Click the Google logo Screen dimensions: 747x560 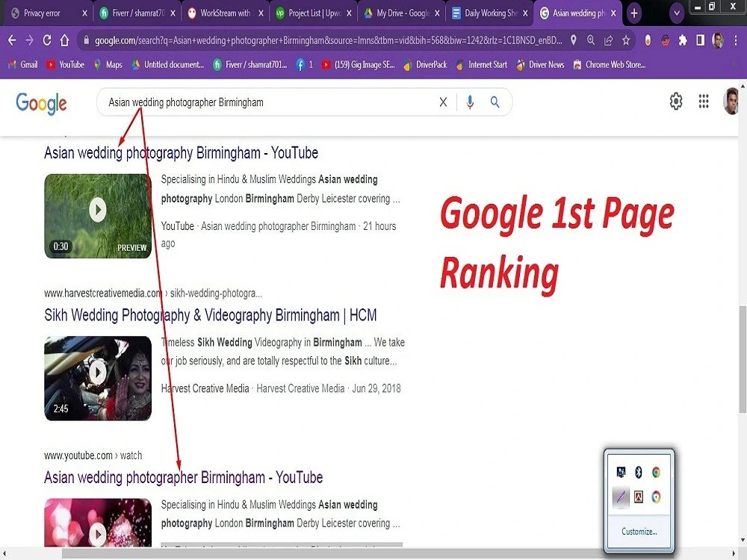pos(41,103)
